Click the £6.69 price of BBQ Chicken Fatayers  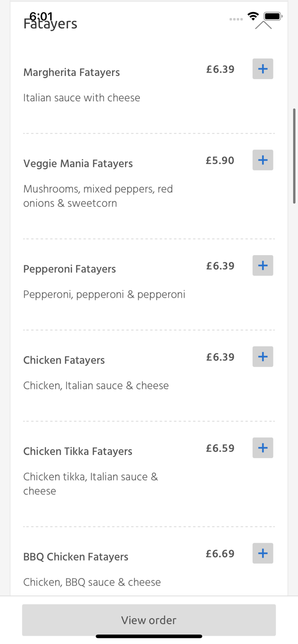point(220,553)
